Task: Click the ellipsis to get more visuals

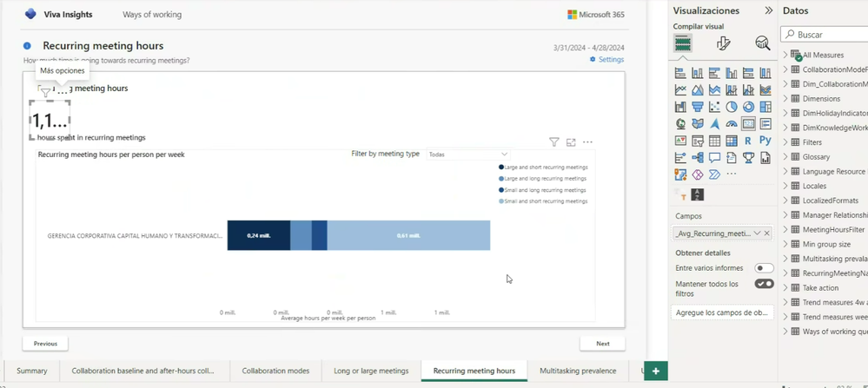Action: [732, 174]
